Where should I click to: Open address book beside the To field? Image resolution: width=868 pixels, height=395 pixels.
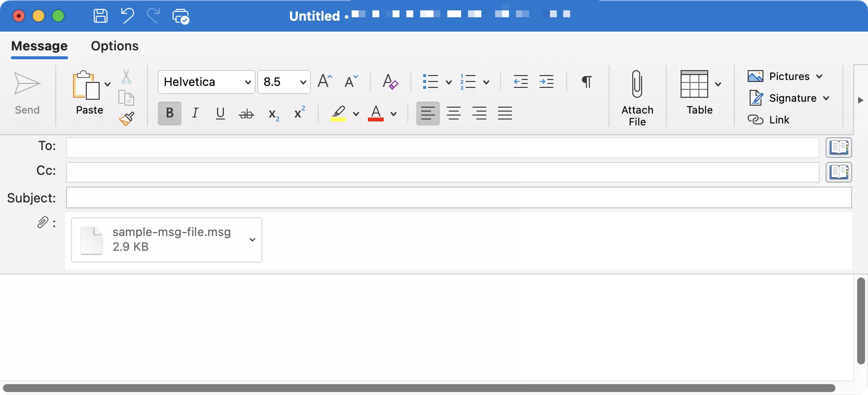[x=839, y=147]
